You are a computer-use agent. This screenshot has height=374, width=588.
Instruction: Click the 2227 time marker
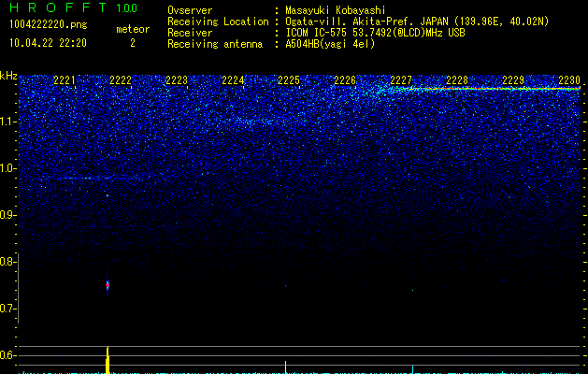coord(401,80)
